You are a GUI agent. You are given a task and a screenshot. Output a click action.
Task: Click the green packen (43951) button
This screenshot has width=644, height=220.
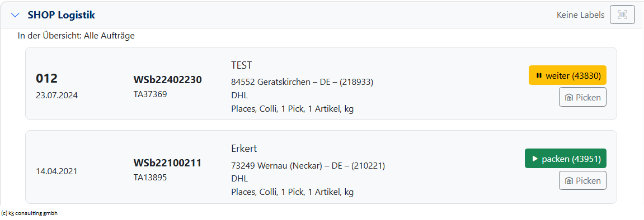[x=566, y=159]
